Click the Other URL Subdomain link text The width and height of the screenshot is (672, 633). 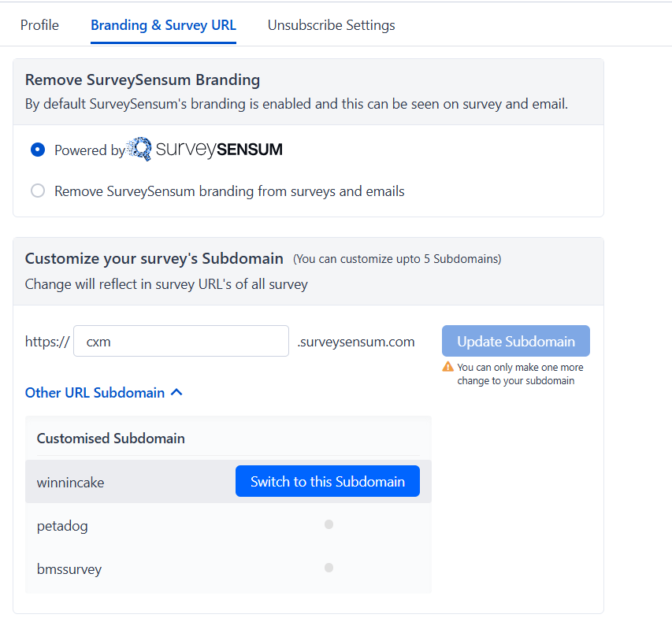(95, 392)
